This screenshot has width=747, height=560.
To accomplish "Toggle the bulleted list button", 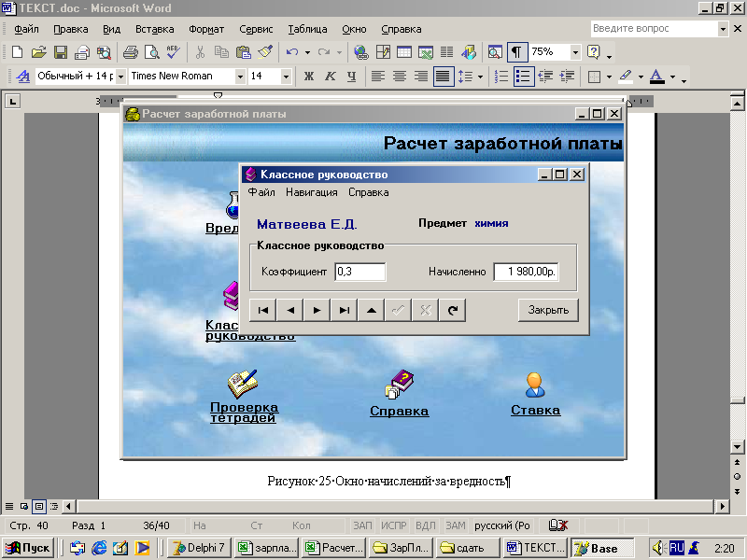I will (523, 77).
